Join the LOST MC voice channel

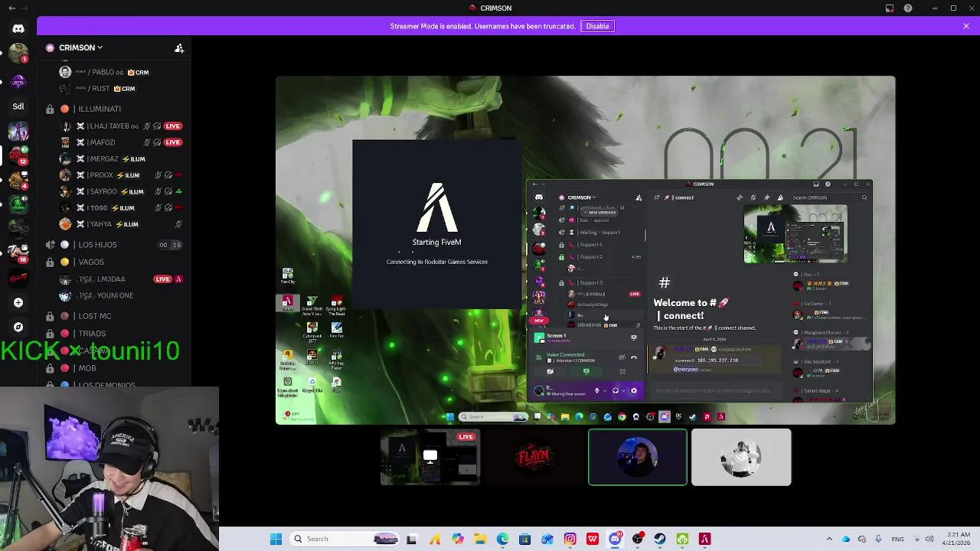[115, 316]
